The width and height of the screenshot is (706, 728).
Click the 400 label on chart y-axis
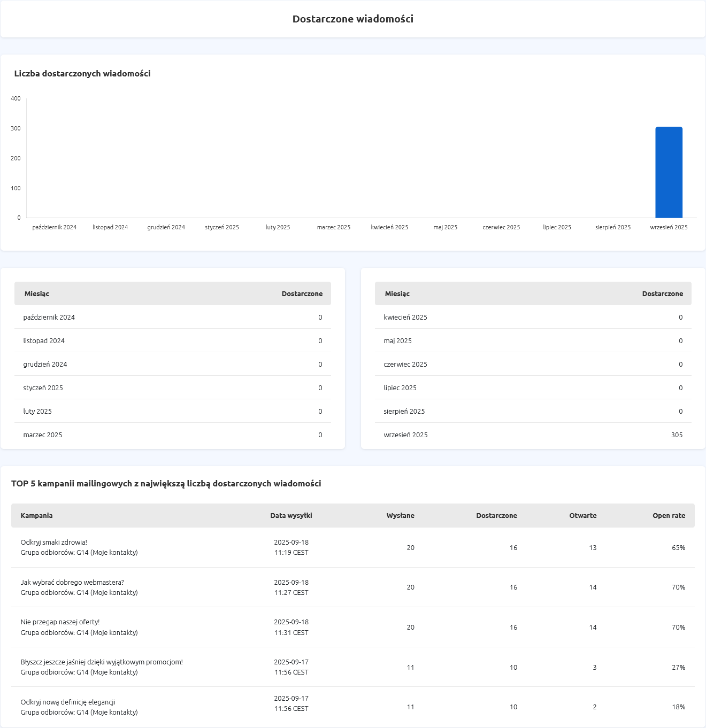tap(16, 98)
